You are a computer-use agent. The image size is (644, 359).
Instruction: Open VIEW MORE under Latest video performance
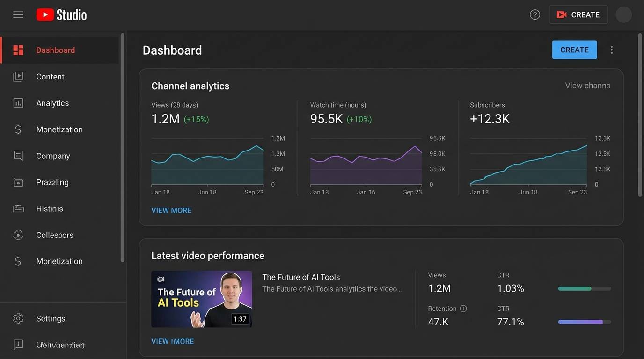(x=172, y=341)
